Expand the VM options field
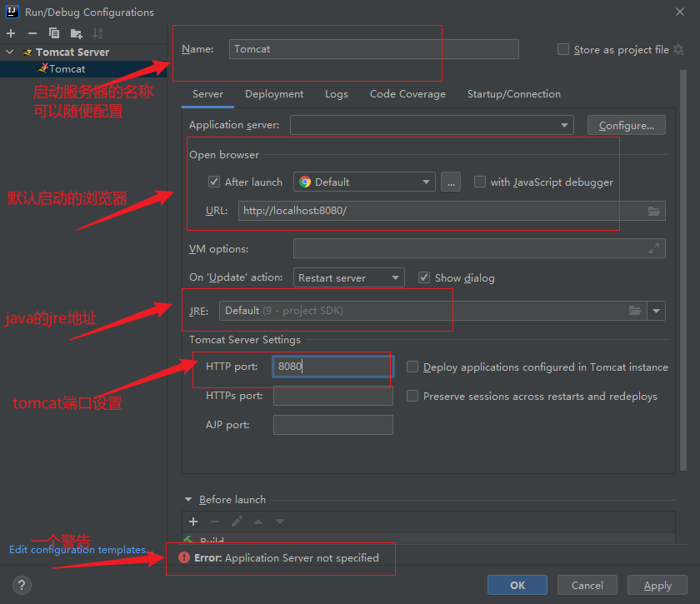Screen dimensions: 700x604 (654, 248)
